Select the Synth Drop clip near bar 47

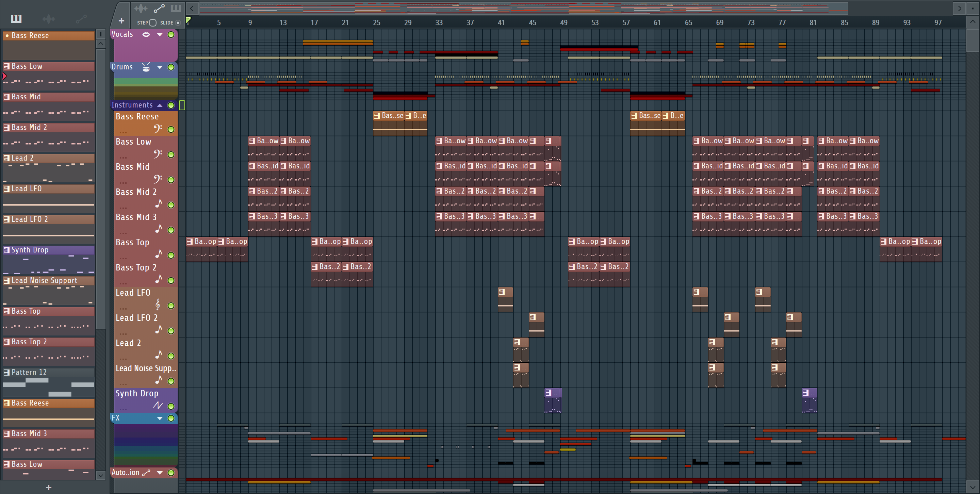tap(553, 400)
